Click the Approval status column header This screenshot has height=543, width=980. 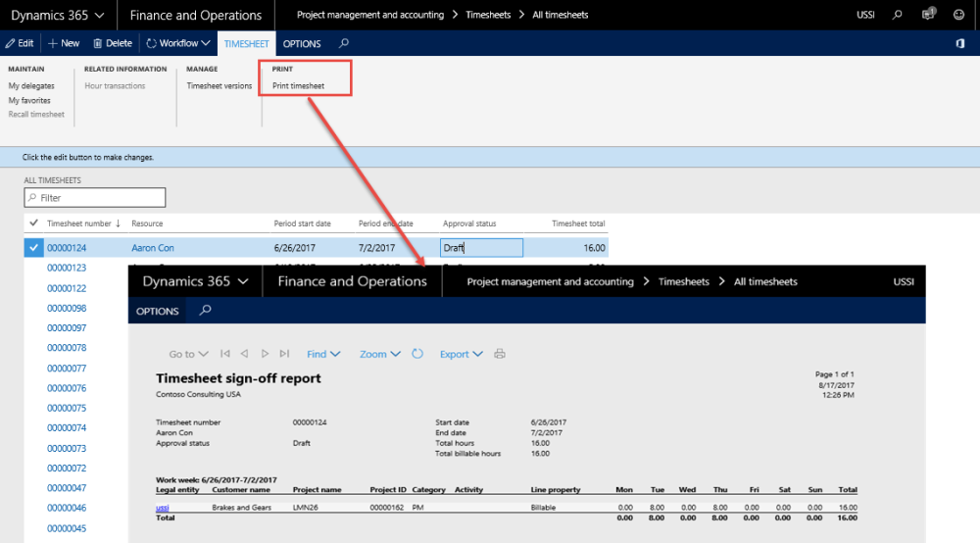pyautogui.click(x=469, y=223)
